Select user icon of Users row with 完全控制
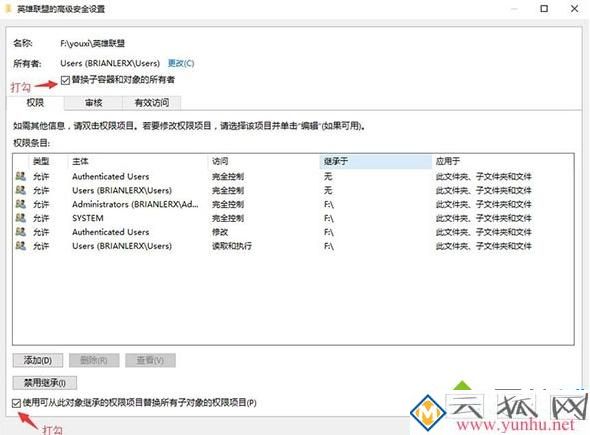 [21, 190]
